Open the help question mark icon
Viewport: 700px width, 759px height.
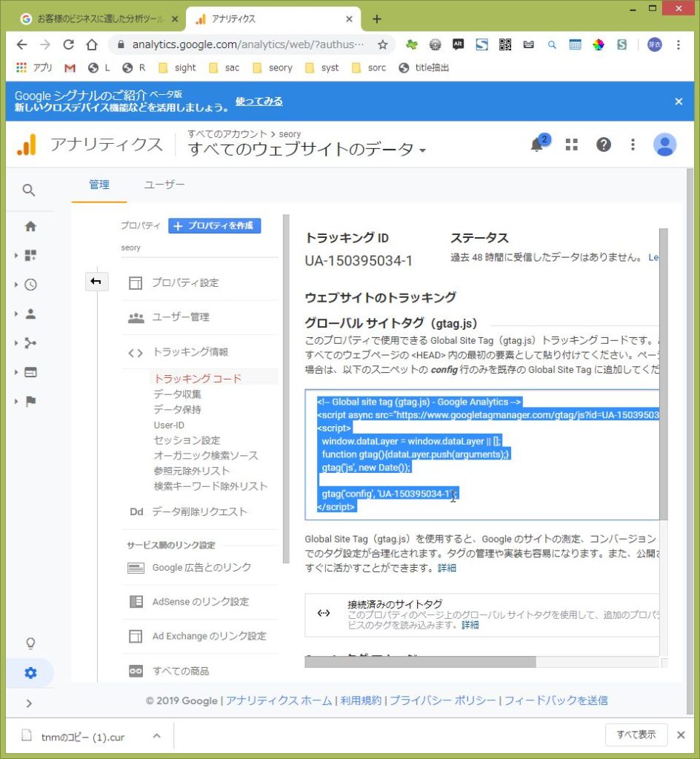click(603, 145)
